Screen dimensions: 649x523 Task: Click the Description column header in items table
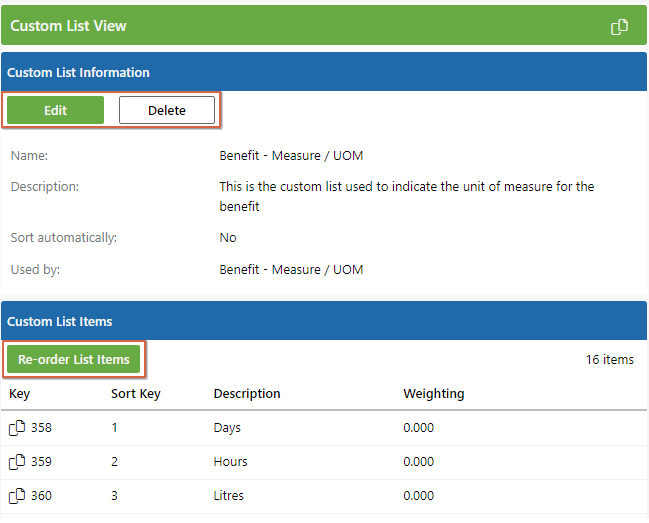click(247, 394)
